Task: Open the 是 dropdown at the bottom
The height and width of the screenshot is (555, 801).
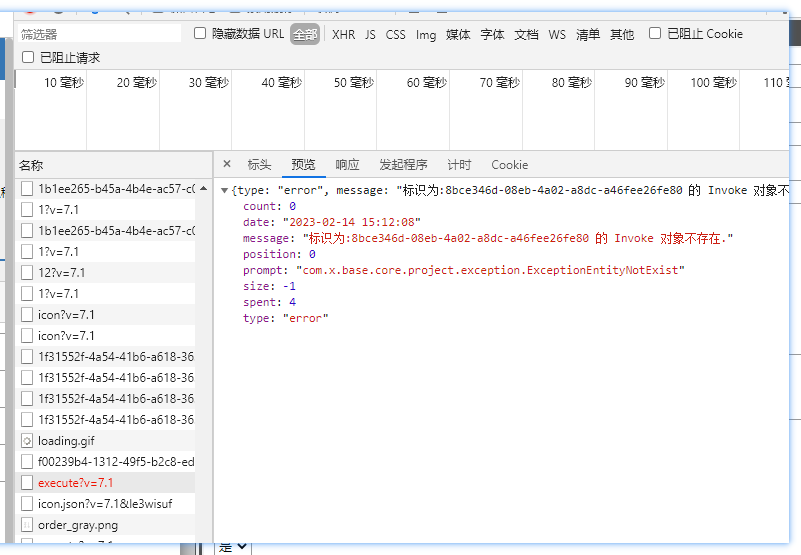Action: point(234,547)
